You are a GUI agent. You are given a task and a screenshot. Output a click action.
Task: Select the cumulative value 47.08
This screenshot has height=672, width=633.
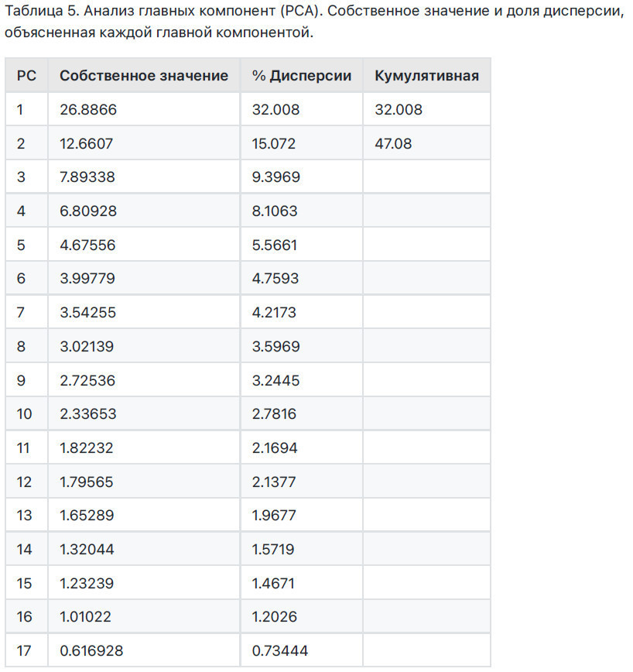click(x=393, y=144)
